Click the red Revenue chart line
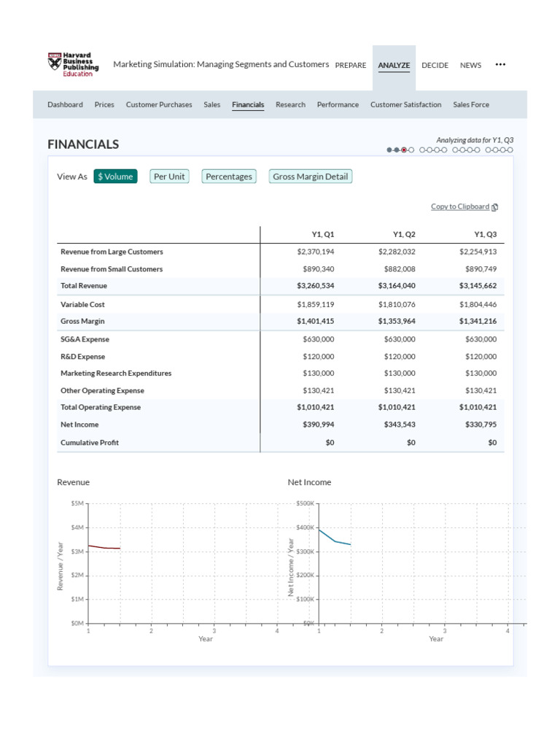The height and width of the screenshot is (747, 560). 104,547
